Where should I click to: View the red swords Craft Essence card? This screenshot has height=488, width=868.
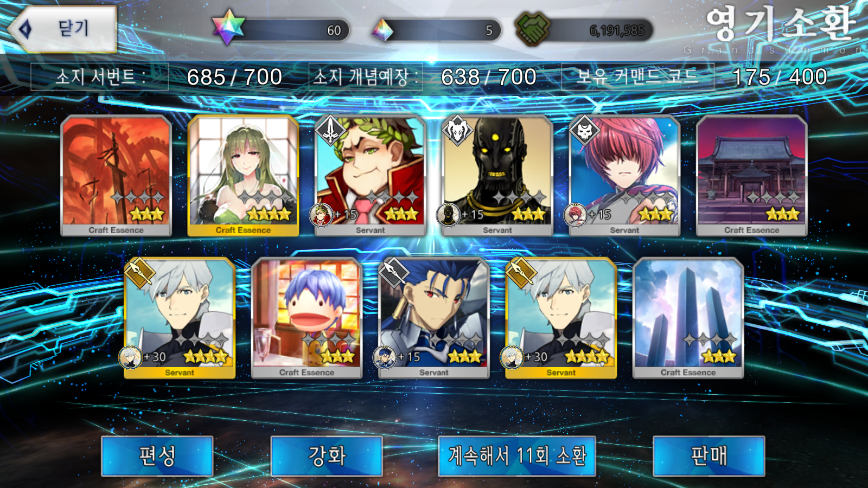tap(116, 176)
